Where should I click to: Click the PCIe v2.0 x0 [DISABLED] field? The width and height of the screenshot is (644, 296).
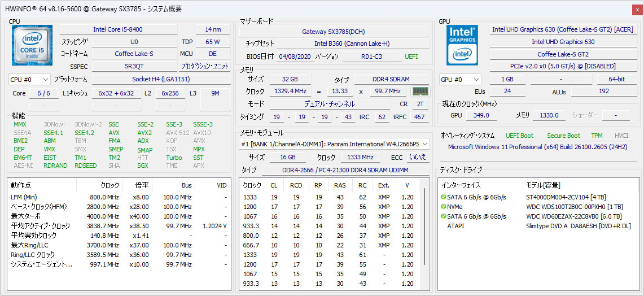coord(563,66)
